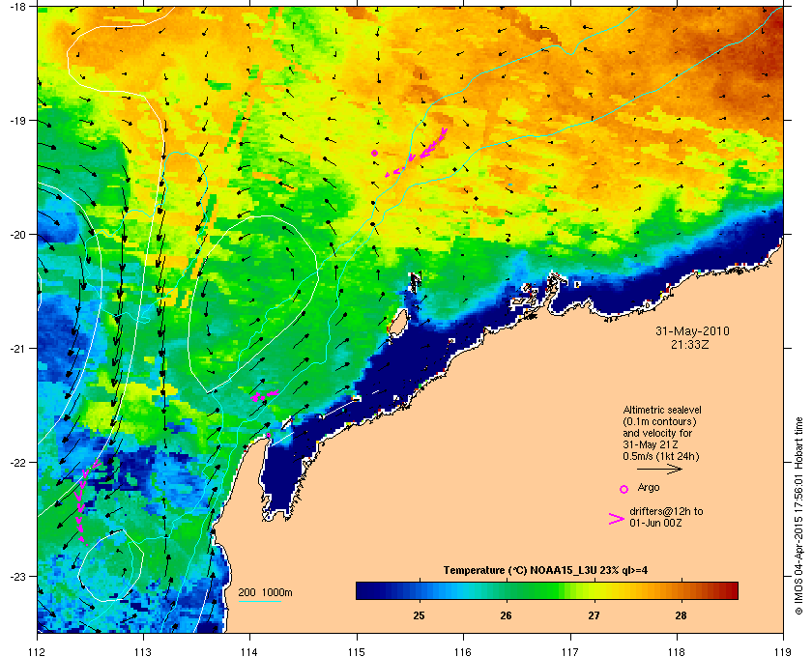Click the 'Argo' legend label
Viewport: 812px width, 657px height.
649,487
